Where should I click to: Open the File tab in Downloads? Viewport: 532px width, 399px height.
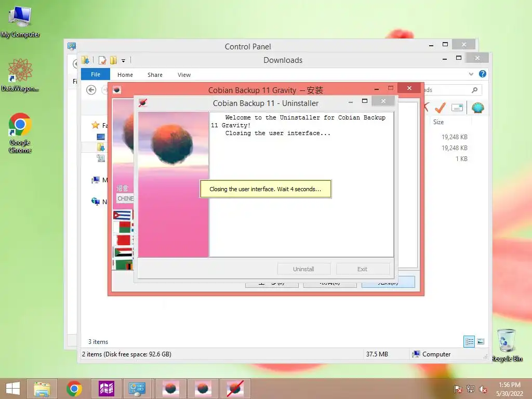pyautogui.click(x=96, y=74)
